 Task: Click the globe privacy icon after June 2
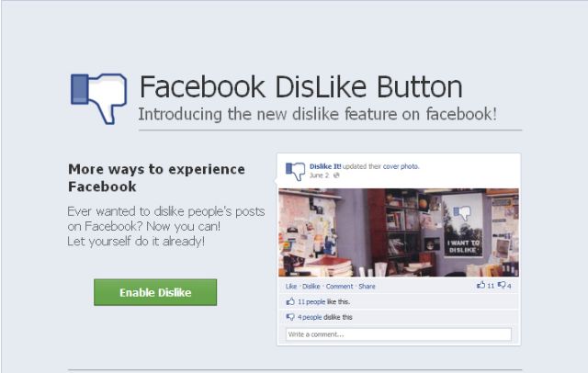(336, 175)
